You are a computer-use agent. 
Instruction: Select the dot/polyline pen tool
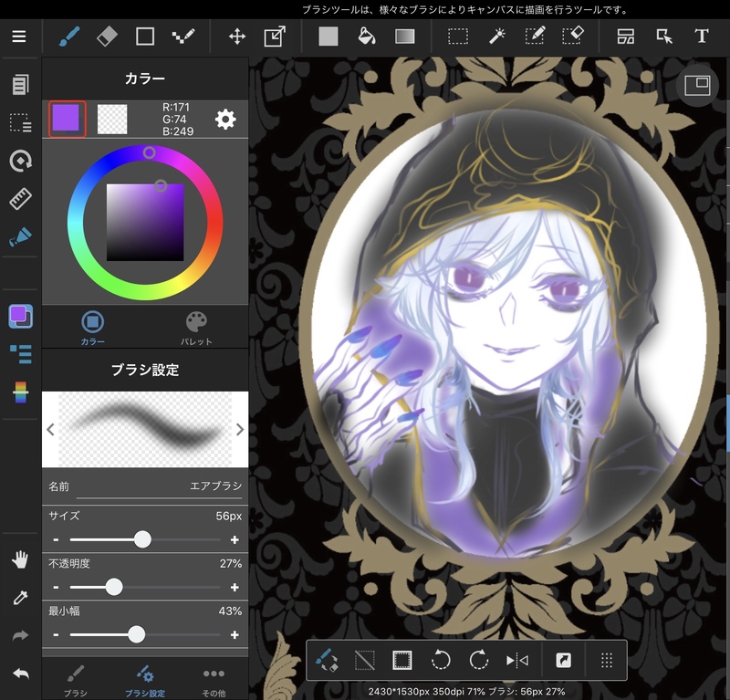(183, 37)
